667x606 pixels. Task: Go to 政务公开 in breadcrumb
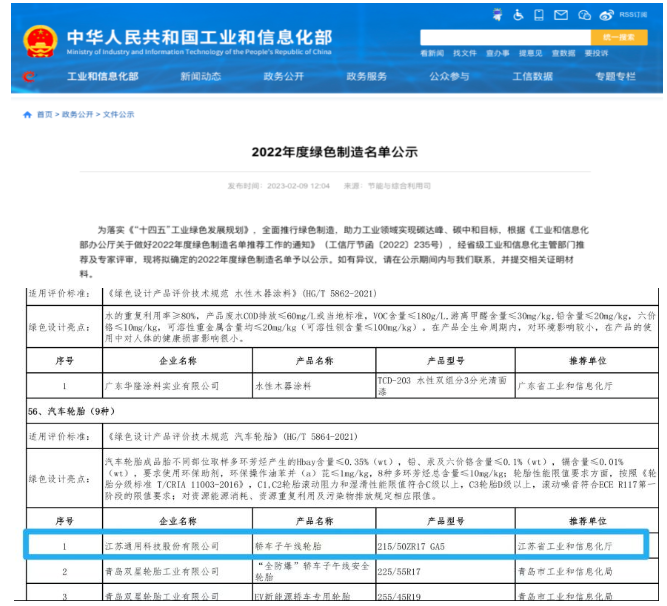[77, 114]
